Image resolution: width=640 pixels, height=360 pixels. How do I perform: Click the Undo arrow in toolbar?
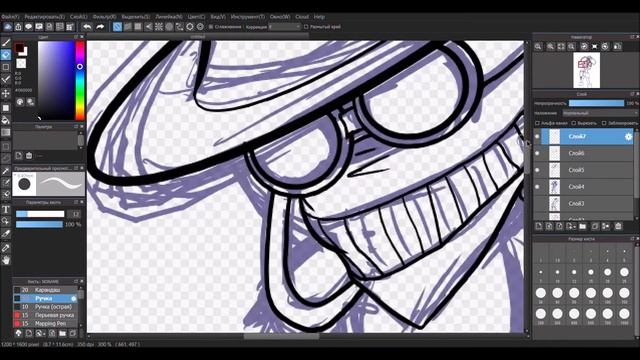[x=87, y=27]
